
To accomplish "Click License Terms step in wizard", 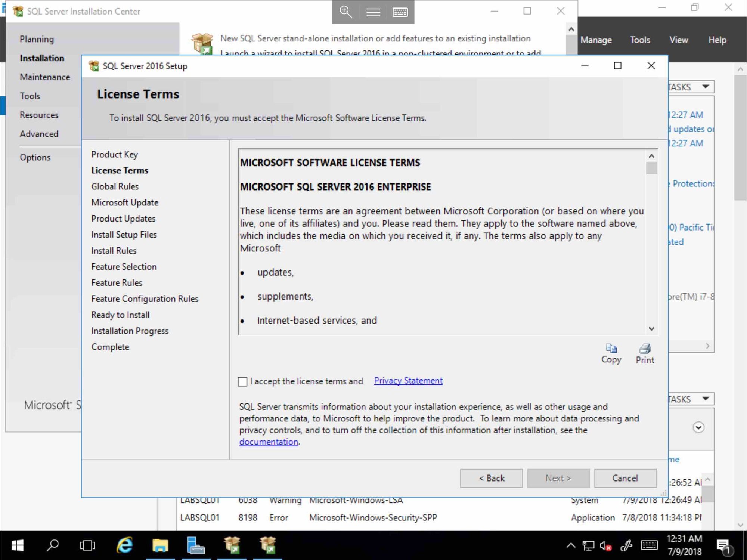I will coord(120,170).
